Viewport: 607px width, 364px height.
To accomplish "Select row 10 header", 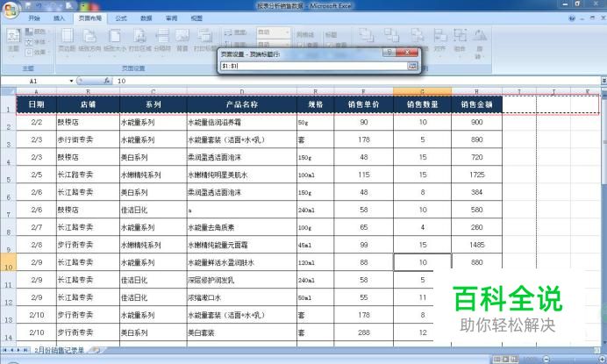I will [8, 262].
